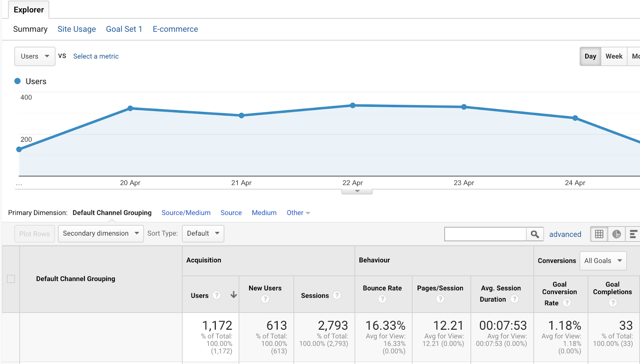Switch to Site Usage view
This screenshot has width=640, height=364.
(x=77, y=29)
